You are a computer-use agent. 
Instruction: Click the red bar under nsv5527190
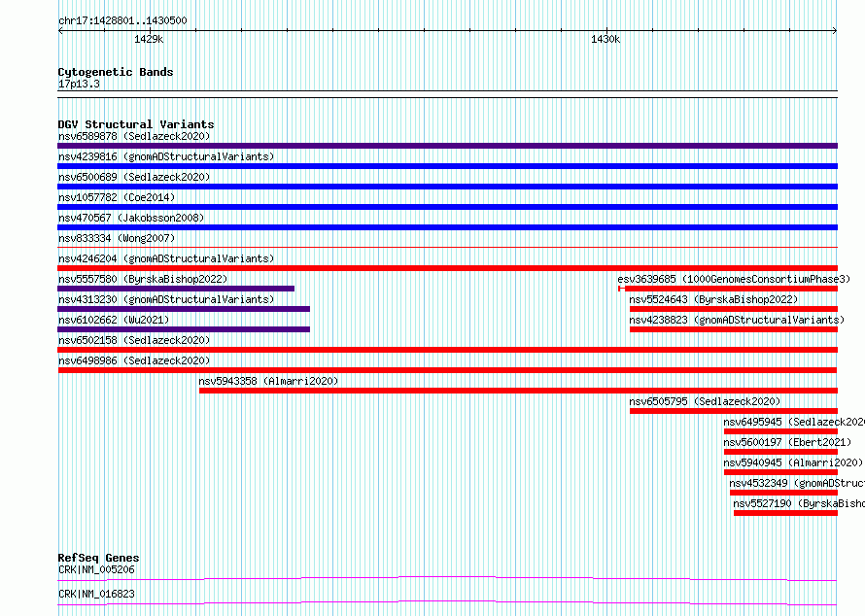coord(785,513)
